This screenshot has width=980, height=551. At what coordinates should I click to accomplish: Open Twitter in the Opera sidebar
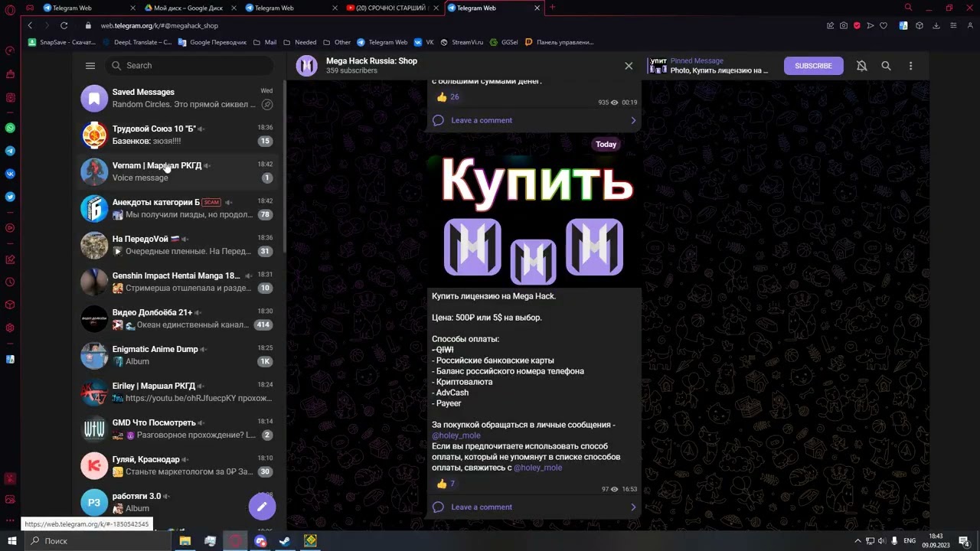pyautogui.click(x=10, y=197)
